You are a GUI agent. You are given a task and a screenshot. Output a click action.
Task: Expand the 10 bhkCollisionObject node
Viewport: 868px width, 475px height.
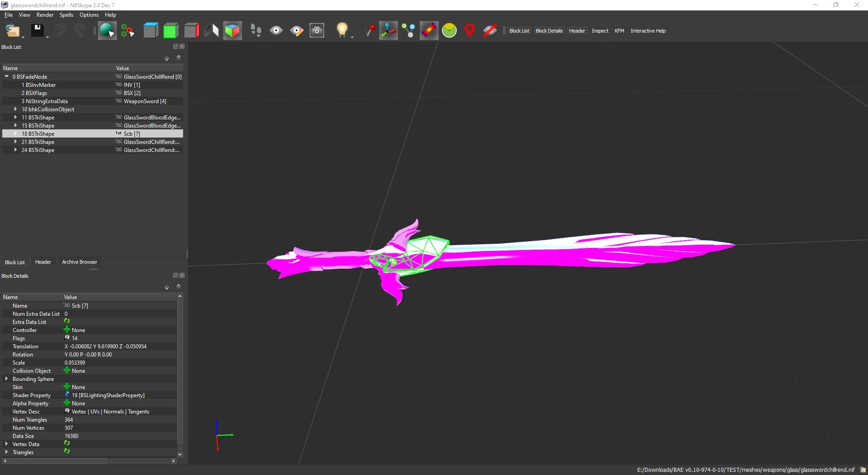point(16,109)
